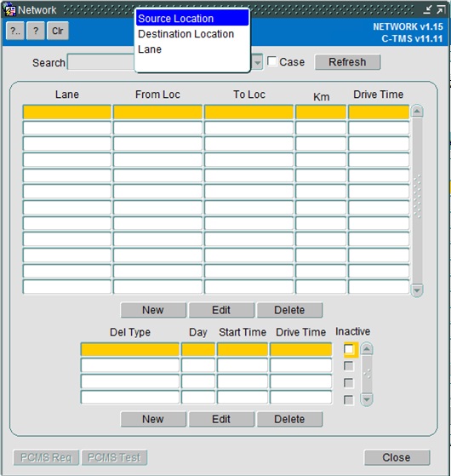The width and height of the screenshot is (451, 476).
Task: Select highlighted Day cell
Action: 198,349
